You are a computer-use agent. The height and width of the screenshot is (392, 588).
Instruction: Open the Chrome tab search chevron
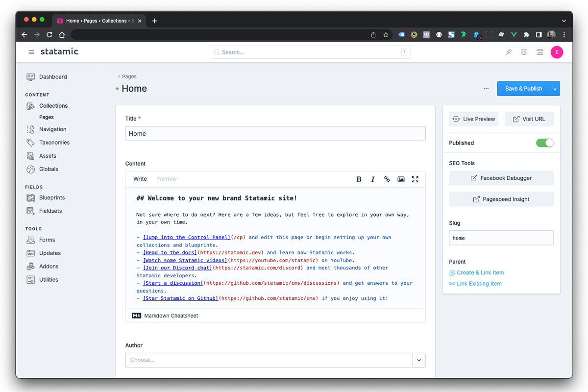(x=564, y=21)
